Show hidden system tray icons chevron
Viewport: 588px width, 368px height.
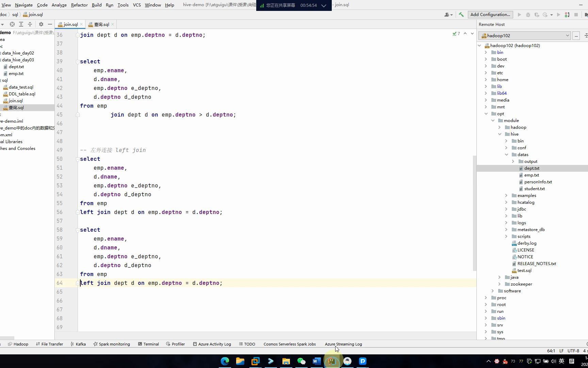pos(489,361)
